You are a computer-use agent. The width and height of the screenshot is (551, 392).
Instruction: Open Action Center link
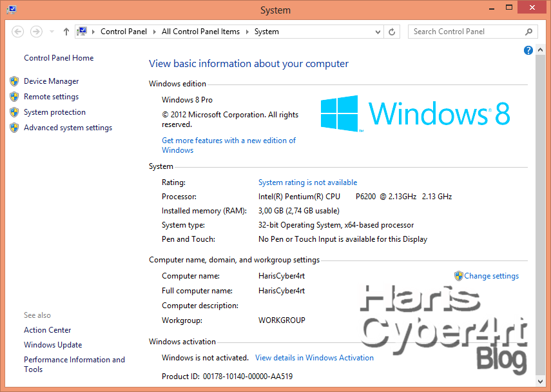tap(48, 330)
